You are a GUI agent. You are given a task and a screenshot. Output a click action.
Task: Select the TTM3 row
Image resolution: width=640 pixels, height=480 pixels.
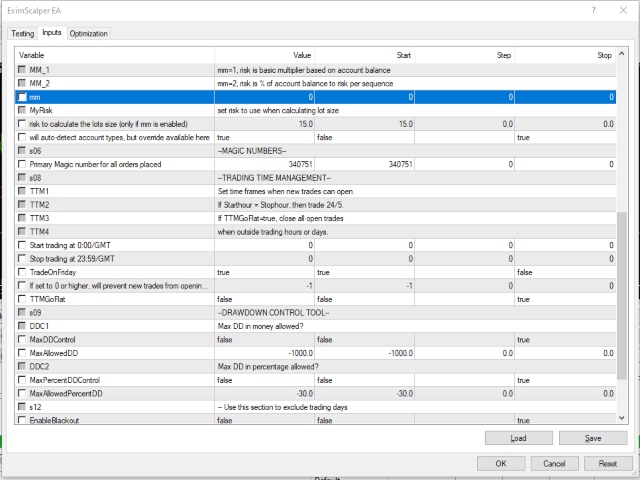316,218
